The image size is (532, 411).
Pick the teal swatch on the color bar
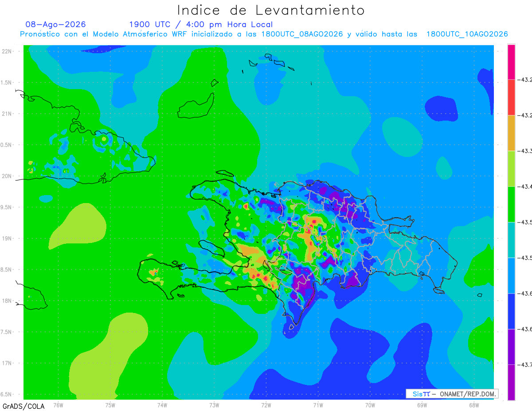511,240
